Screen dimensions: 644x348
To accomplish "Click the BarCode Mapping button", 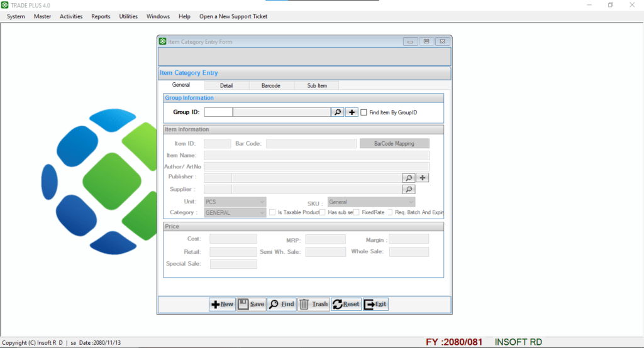I will coord(394,144).
